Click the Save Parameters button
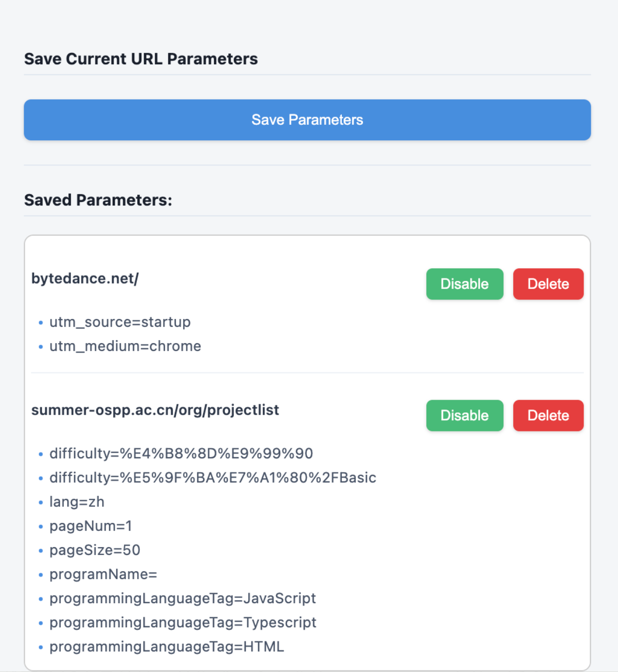Screen dimensions: 618x672 (307, 120)
